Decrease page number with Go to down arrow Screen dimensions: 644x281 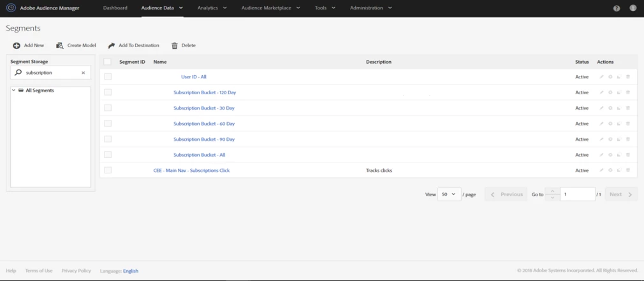(x=552, y=198)
